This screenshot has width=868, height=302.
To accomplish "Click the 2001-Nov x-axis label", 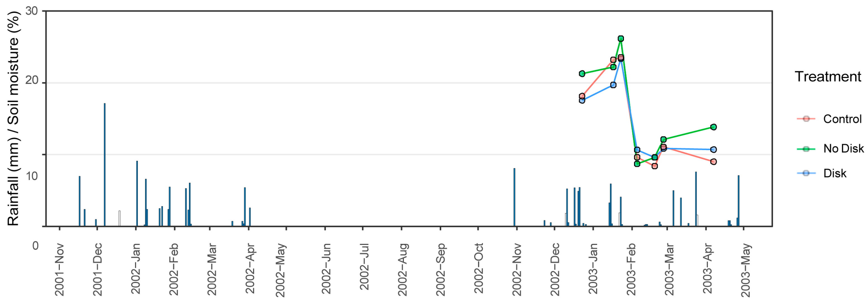I will pos(59,270).
